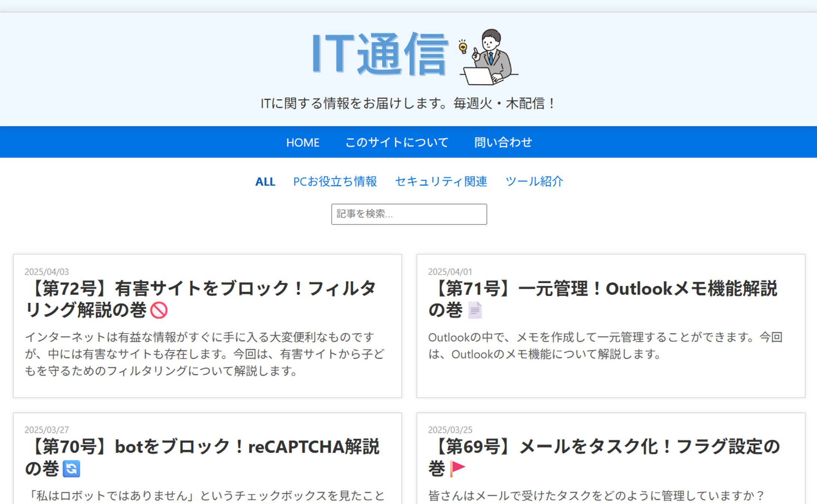
Task: Click the 2025/04/03 date on article 72
Action: 47,272
